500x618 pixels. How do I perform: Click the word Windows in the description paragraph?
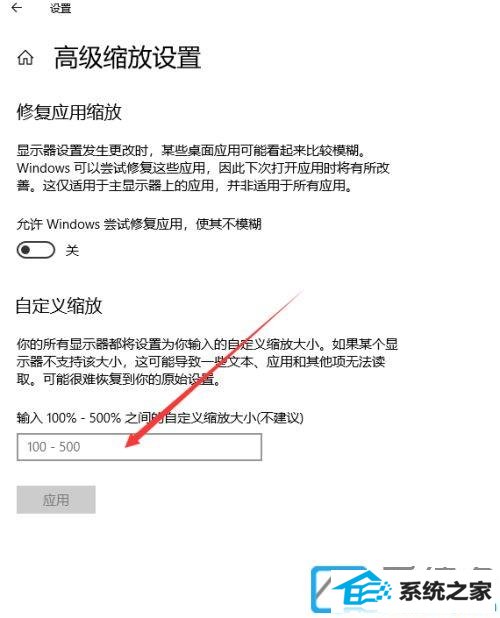(43, 168)
